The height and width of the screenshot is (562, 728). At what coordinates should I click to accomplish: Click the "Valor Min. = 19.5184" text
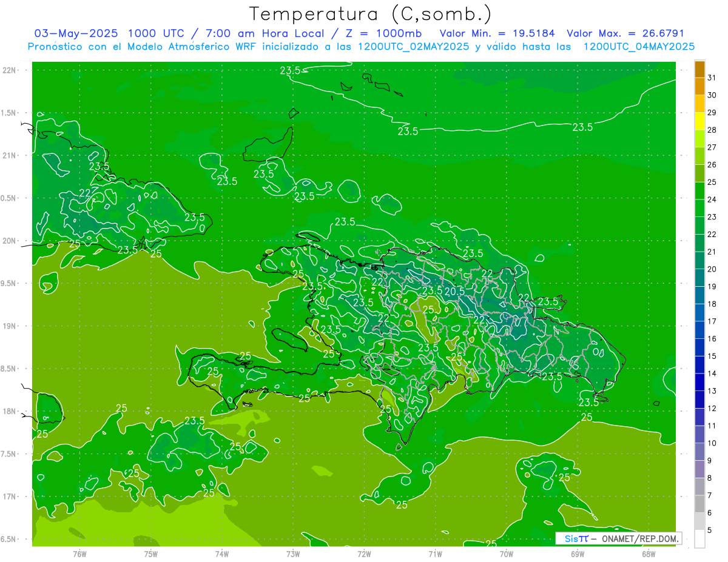(497, 33)
